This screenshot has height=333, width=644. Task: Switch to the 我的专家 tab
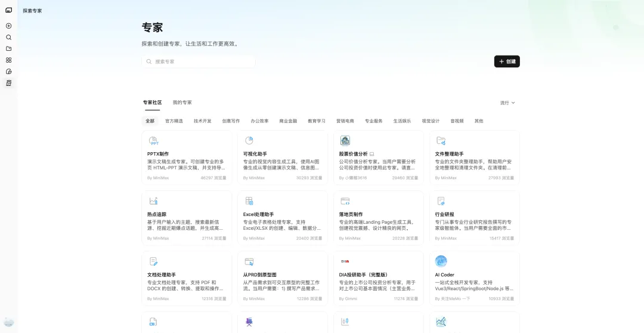[182, 103]
